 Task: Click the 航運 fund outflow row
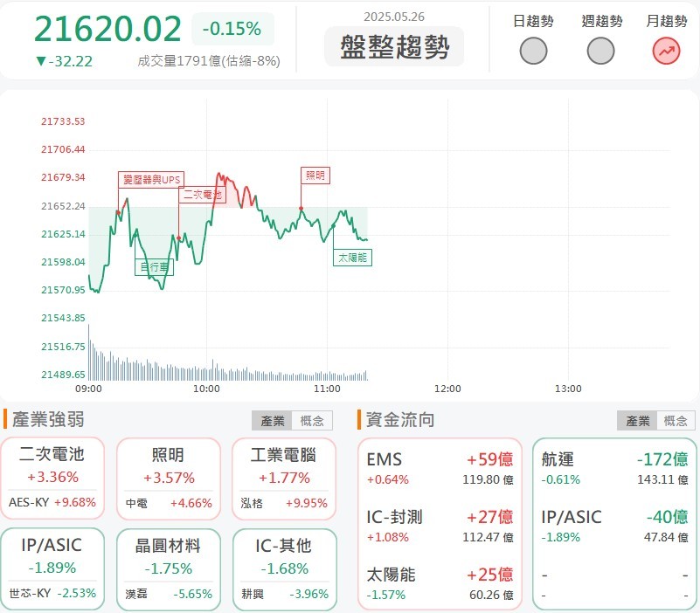pos(614,467)
